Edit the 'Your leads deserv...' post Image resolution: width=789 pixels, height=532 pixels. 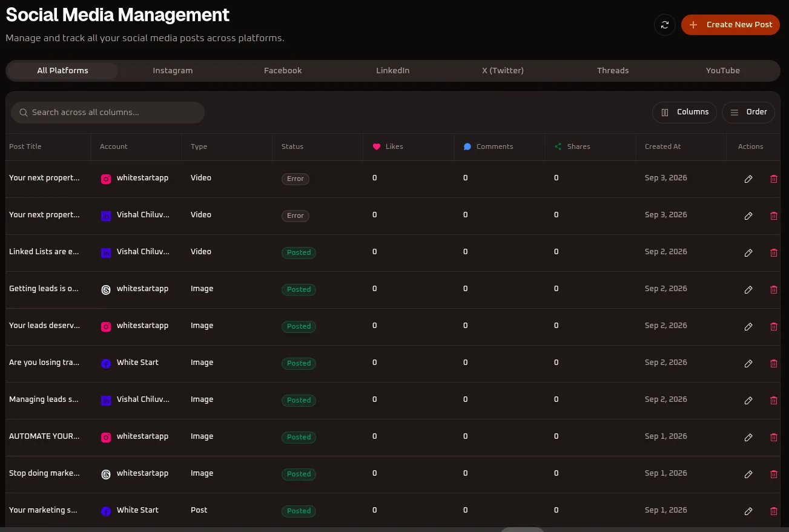click(x=748, y=327)
